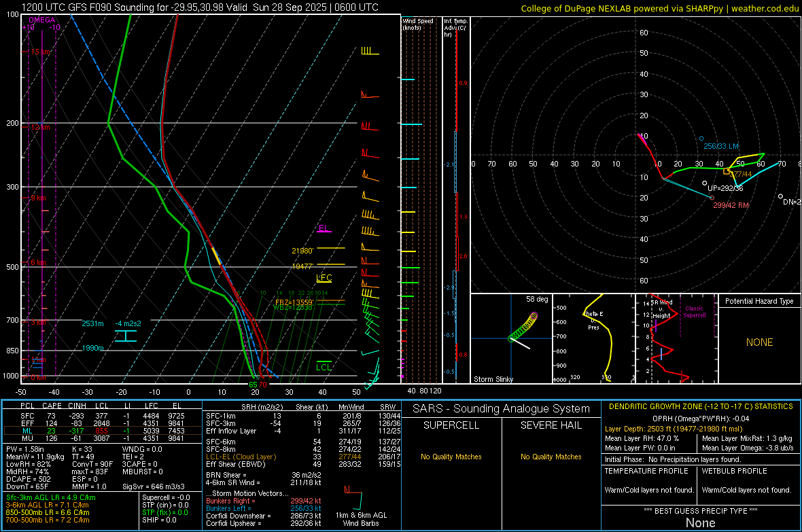Click the best guess precip type None

pos(700,522)
